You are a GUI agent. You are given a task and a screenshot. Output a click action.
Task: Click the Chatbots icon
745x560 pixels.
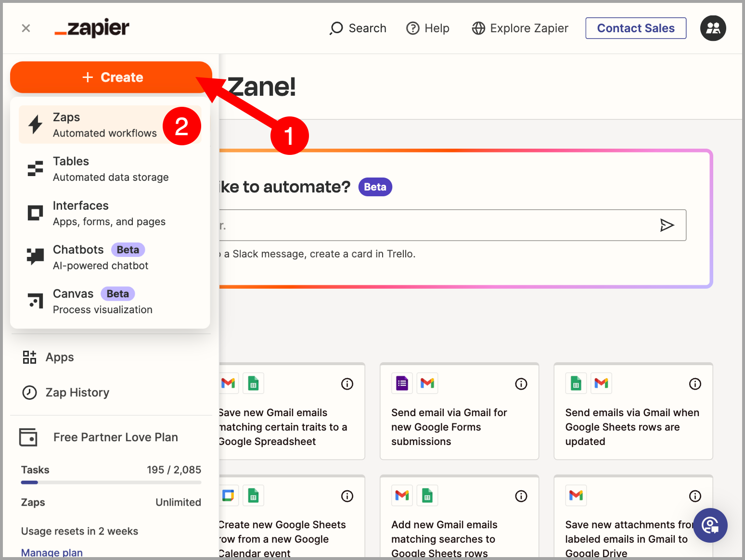(x=35, y=256)
